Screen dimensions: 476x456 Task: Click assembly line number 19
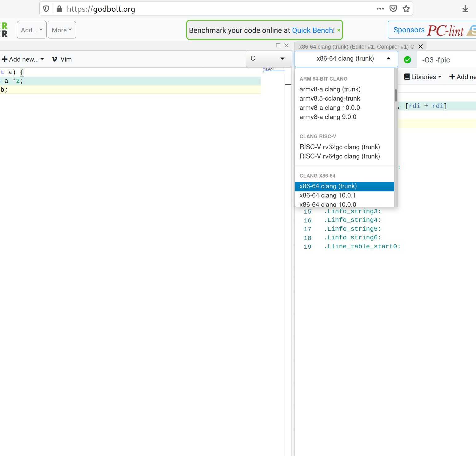pyautogui.click(x=307, y=247)
